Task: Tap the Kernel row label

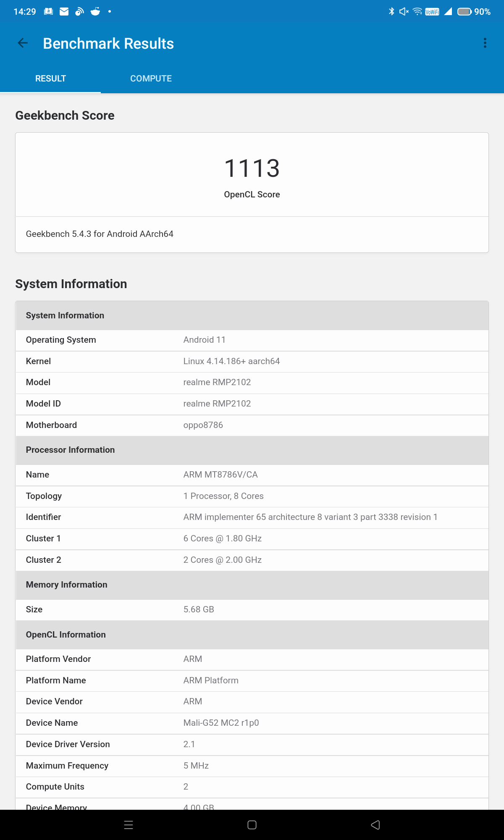Action: coord(38,361)
